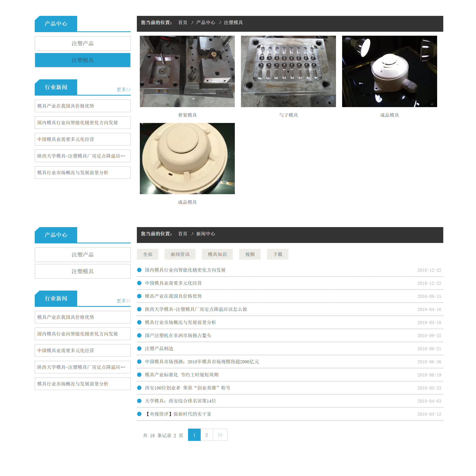Open article 模具产业在我国具价格优势 in main news list
The height and width of the screenshot is (476, 476).
tap(173, 296)
